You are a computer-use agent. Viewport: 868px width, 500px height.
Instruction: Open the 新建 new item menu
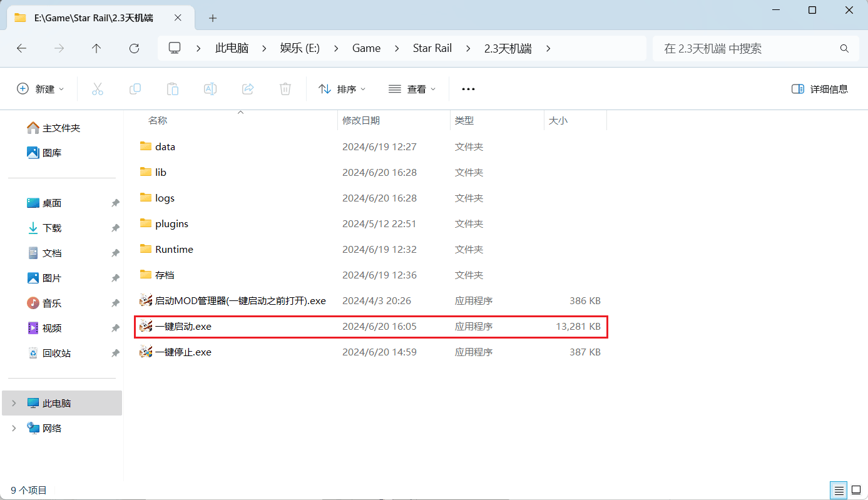(x=41, y=89)
